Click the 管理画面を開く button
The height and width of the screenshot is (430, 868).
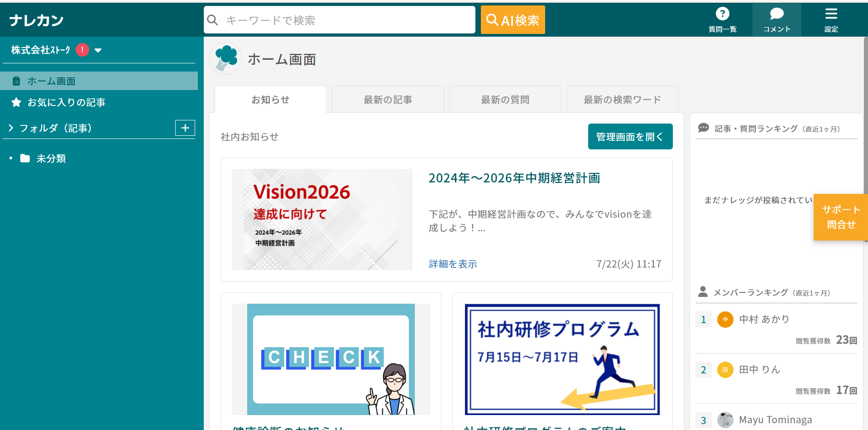(x=630, y=137)
